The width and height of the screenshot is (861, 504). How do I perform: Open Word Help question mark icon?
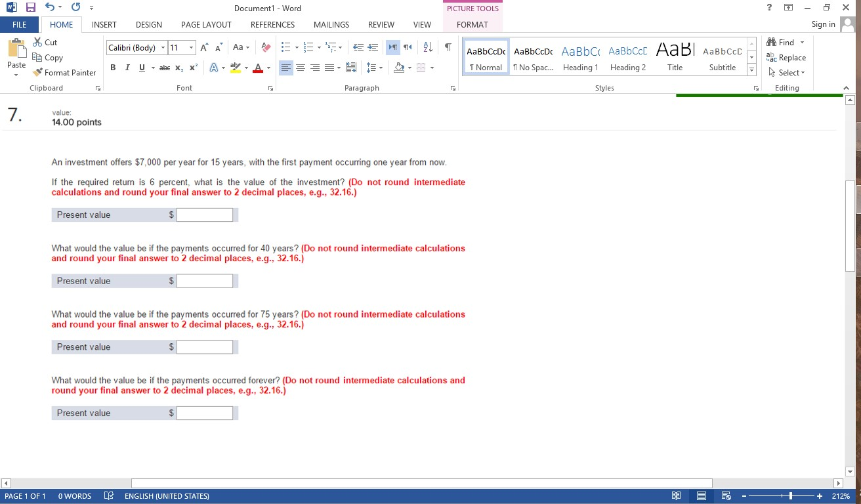click(x=769, y=8)
